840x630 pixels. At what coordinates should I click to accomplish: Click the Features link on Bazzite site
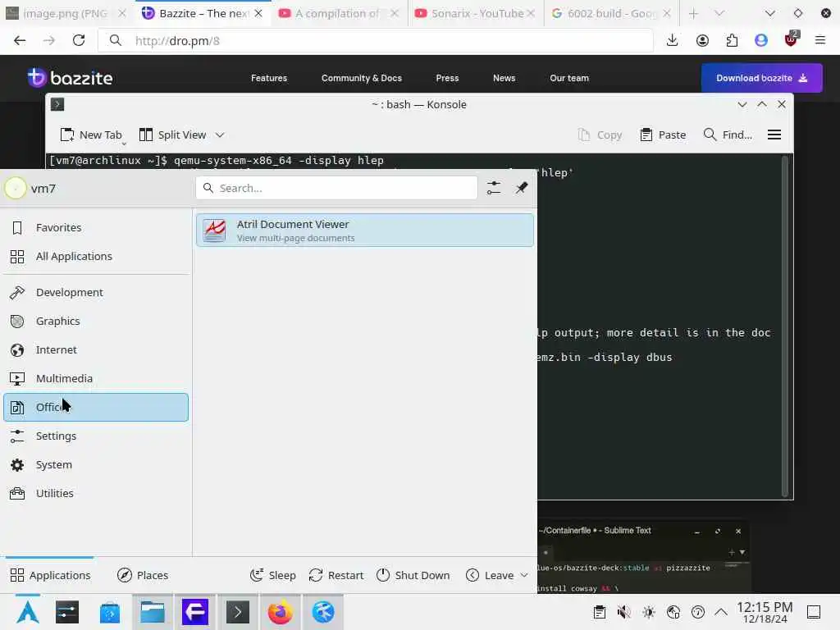[x=269, y=78]
